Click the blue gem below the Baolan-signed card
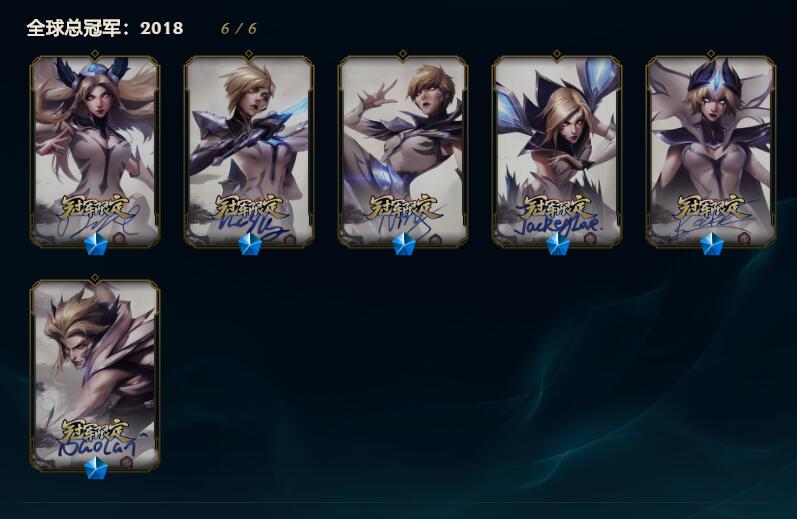This screenshot has width=797, height=519. click(x=96, y=468)
